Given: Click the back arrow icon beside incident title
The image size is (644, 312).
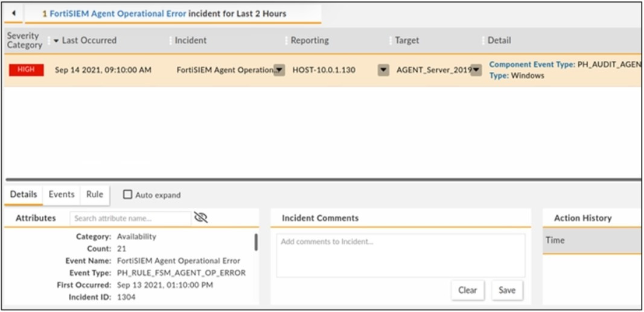Looking at the screenshot, I should point(13,13).
